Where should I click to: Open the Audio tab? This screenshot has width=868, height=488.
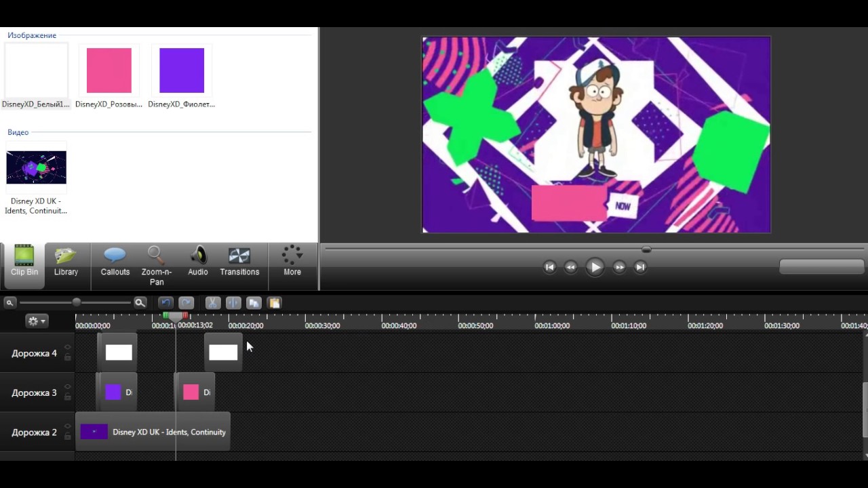point(198,262)
